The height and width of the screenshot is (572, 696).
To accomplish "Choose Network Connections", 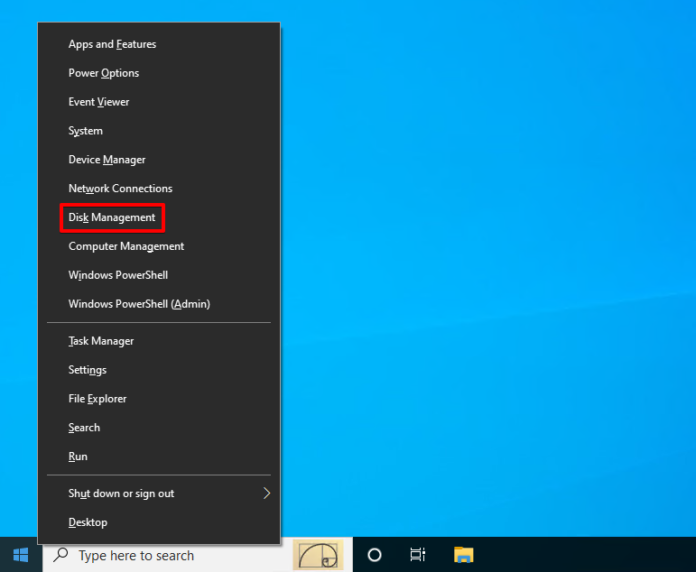I will click(120, 188).
